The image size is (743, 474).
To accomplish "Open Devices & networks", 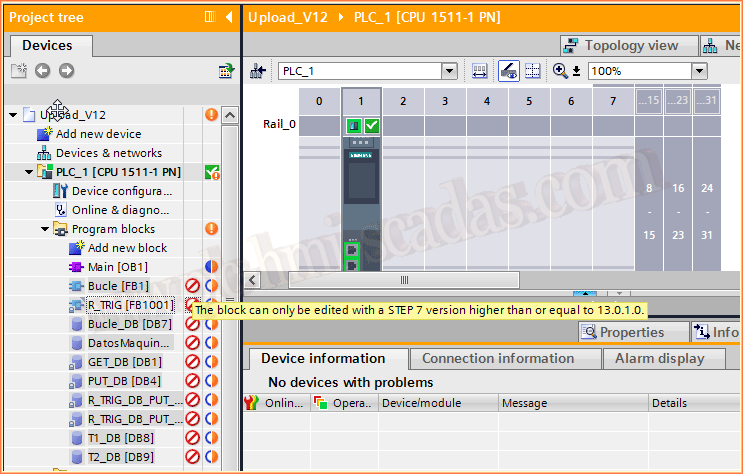I will pyautogui.click(x=108, y=153).
